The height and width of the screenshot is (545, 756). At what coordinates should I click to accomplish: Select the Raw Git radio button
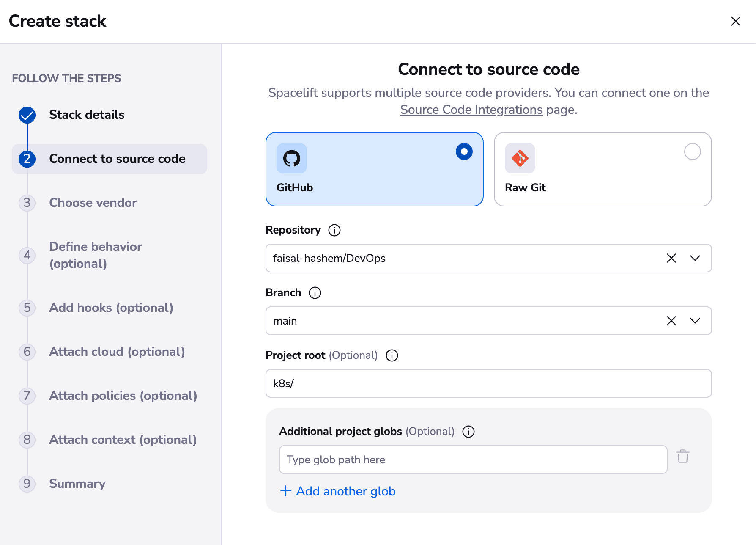pos(692,151)
